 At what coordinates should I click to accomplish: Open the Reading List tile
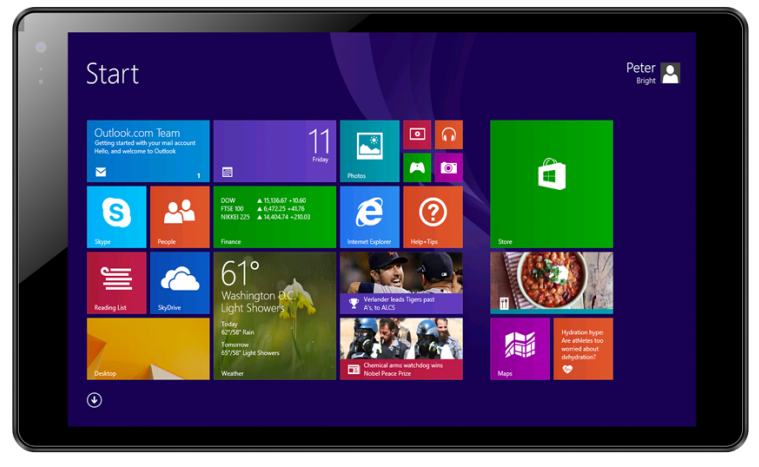(x=117, y=283)
